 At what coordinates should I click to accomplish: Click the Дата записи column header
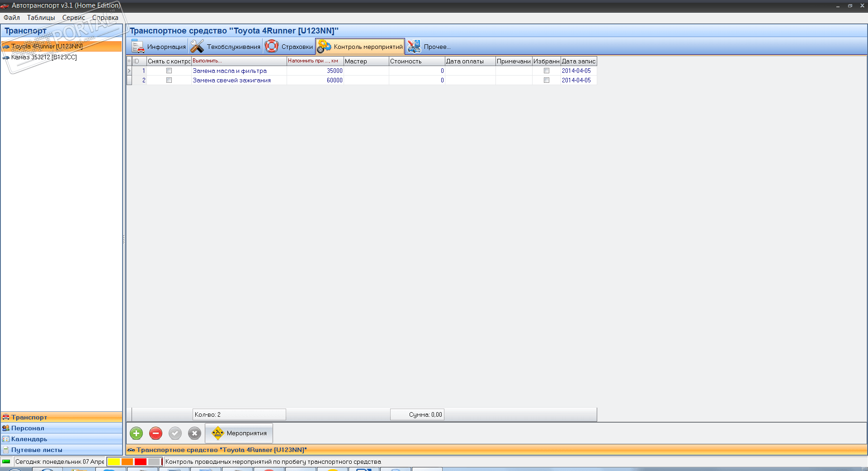click(x=579, y=61)
